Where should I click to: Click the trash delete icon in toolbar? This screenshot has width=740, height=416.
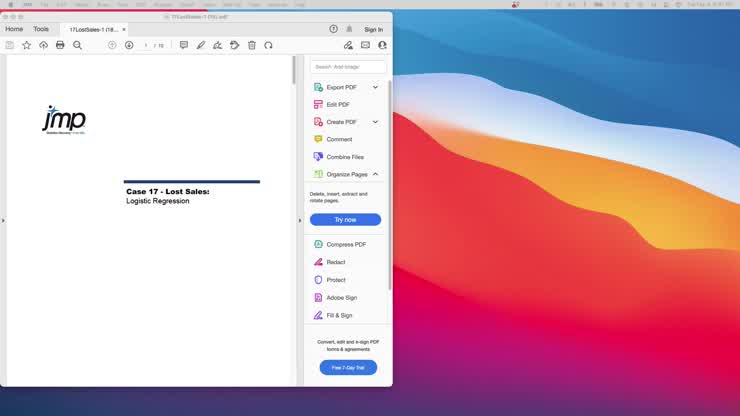tap(252, 45)
